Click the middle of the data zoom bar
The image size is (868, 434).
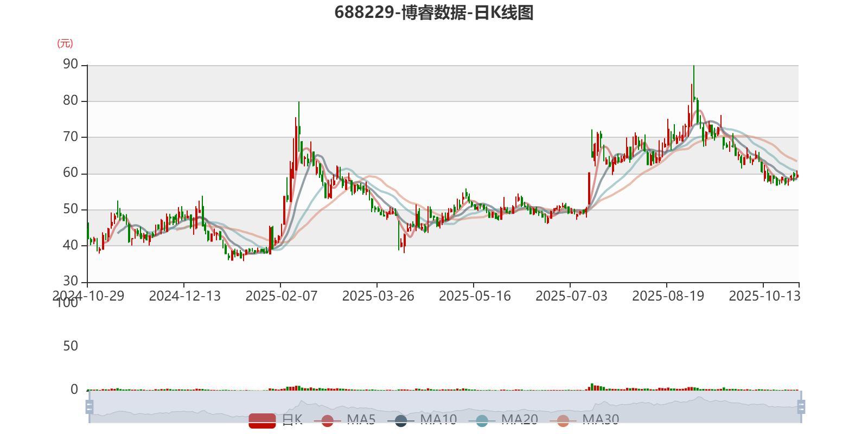(x=445, y=407)
